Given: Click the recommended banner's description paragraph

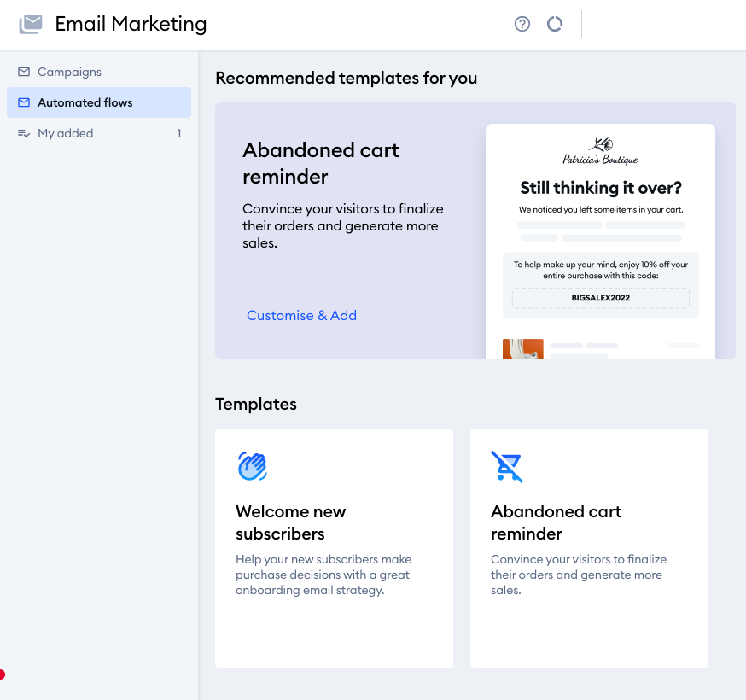Looking at the screenshot, I should click(343, 225).
